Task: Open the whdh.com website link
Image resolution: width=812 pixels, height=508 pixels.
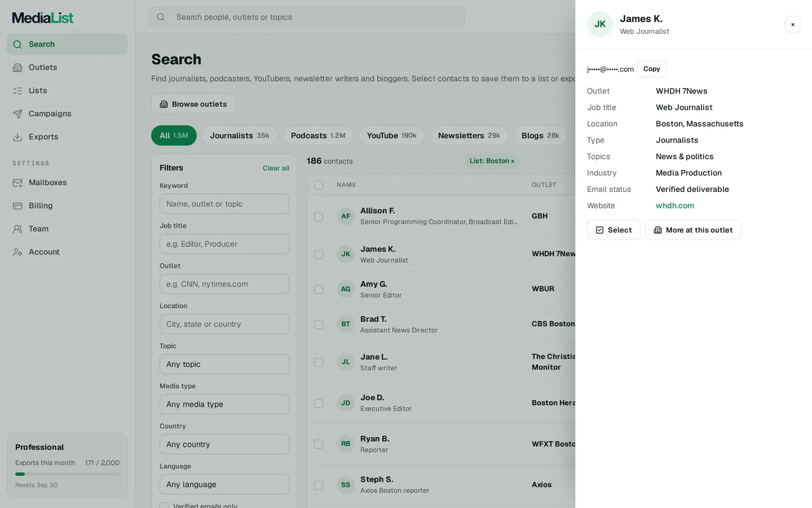Action: pyautogui.click(x=675, y=205)
